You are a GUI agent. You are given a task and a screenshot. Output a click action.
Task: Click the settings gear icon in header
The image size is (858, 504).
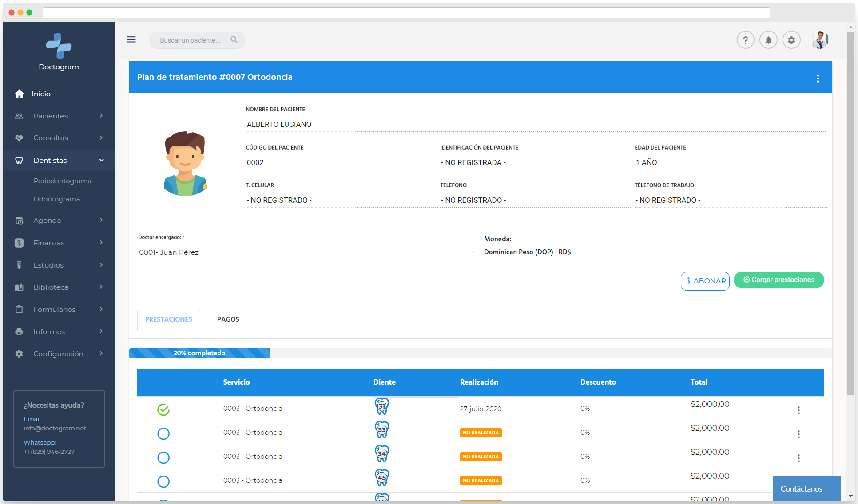point(791,40)
